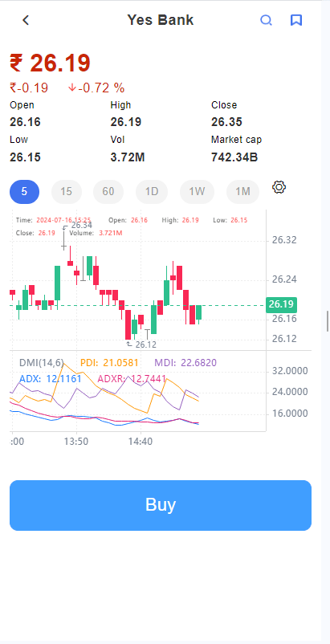Click the 14:40 time axis label
This screenshot has width=330, height=644.
tap(141, 442)
